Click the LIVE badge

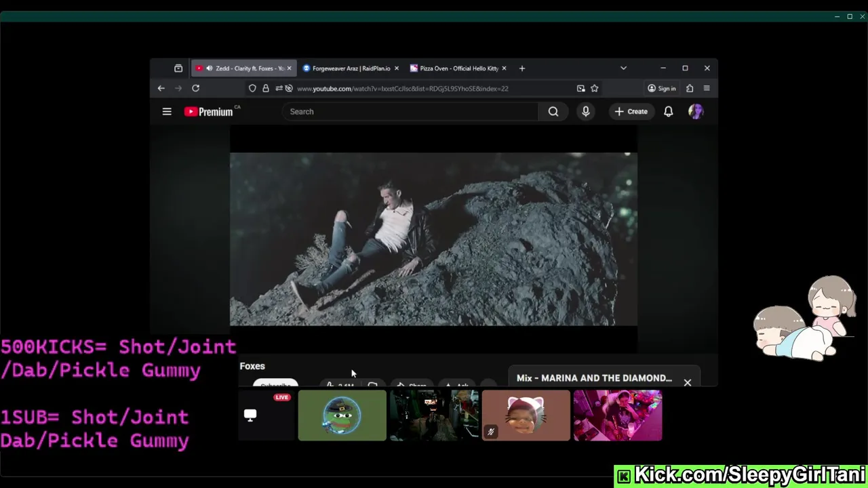[282, 397]
